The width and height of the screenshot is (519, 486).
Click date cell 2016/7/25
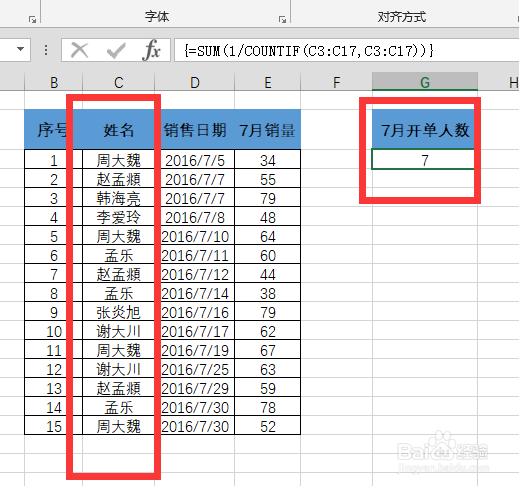coord(195,369)
